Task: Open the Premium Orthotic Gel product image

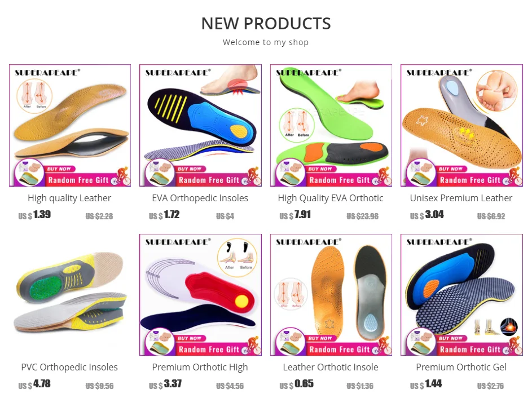Action: pyautogui.click(x=461, y=295)
